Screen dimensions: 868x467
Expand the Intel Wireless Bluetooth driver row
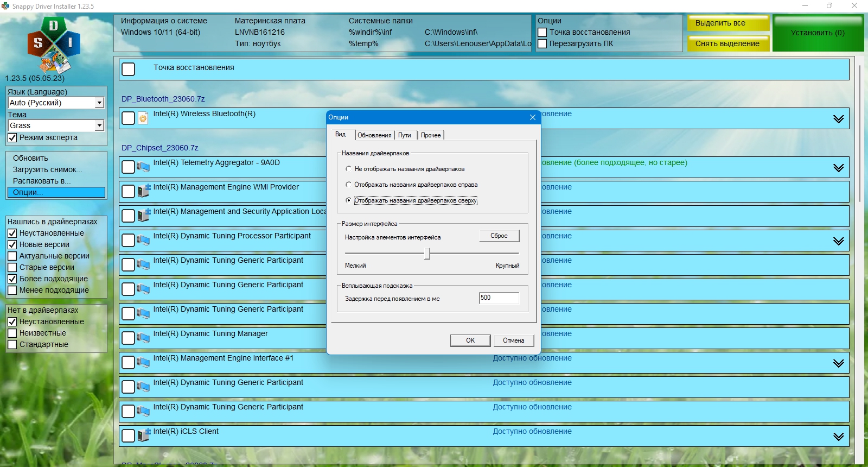pos(839,119)
